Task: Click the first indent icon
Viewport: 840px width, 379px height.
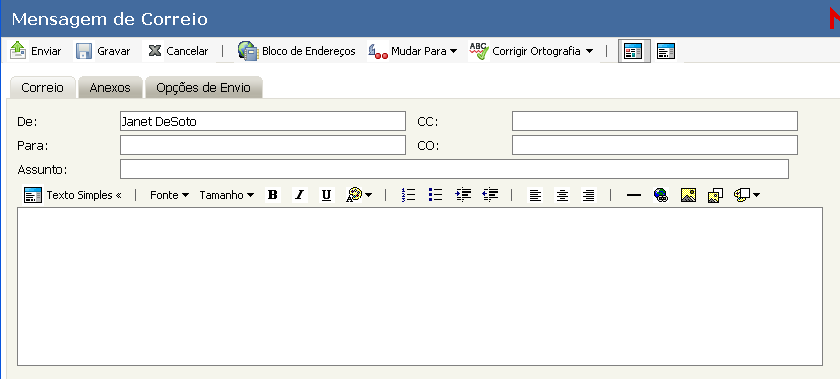Action: click(463, 195)
